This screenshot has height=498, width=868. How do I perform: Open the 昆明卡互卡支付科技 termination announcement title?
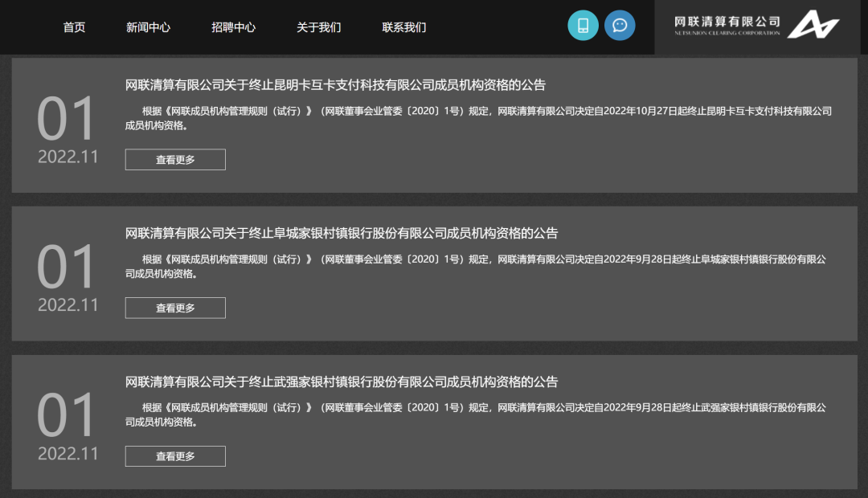(x=335, y=84)
